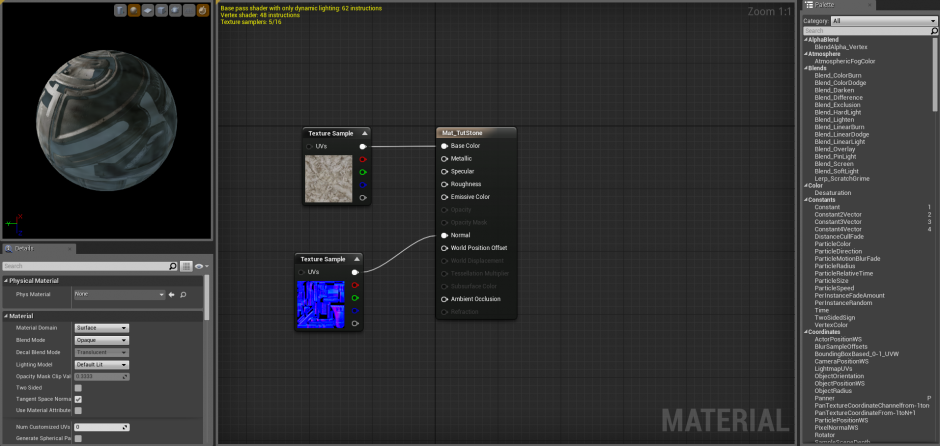Screen dimensions: 940x446
Task: Click the blue output pin of the upper Texture Sample
Action: point(363,185)
